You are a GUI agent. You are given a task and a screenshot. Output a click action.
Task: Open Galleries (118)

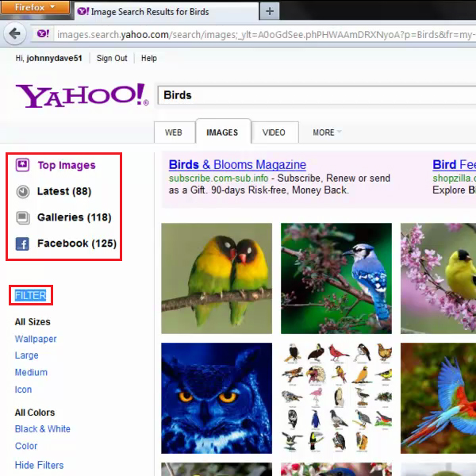[75, 217]
